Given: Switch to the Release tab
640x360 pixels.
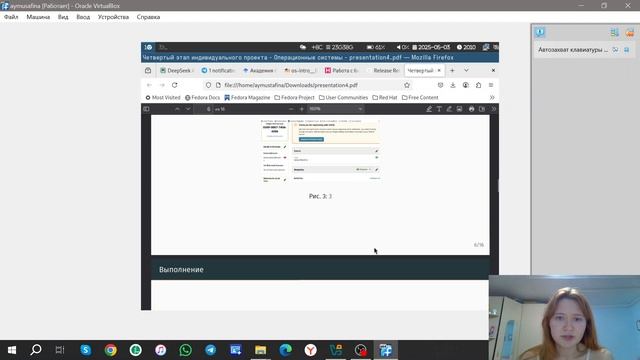Looking at the screenshot, I should tap(383, 71).
